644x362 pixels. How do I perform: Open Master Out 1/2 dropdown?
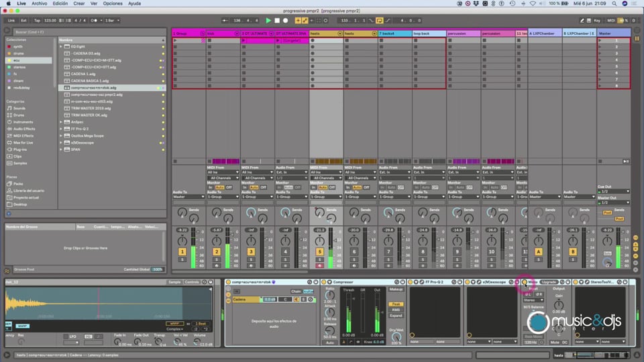point(614,202)
